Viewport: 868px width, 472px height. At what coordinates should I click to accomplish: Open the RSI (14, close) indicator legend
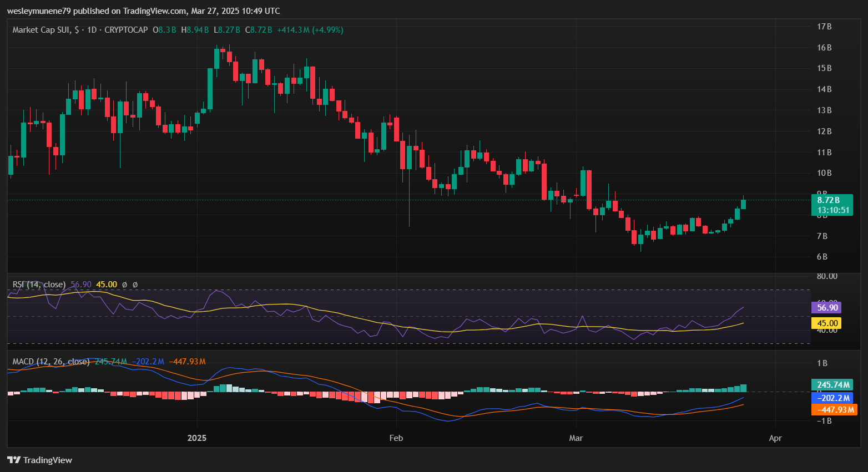click(39, 285)
